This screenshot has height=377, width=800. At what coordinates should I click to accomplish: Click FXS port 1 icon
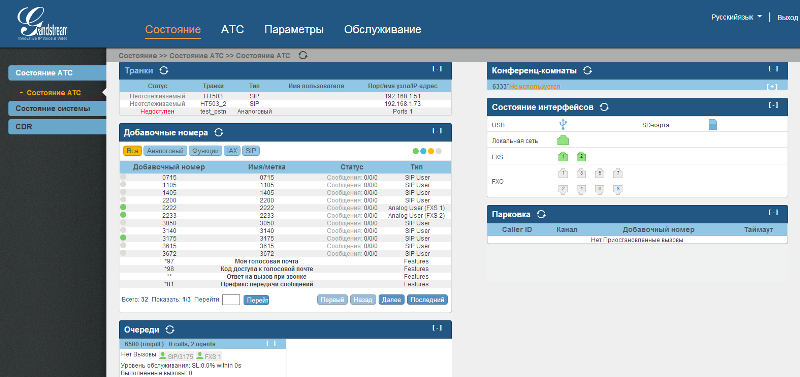click(562, 157)
